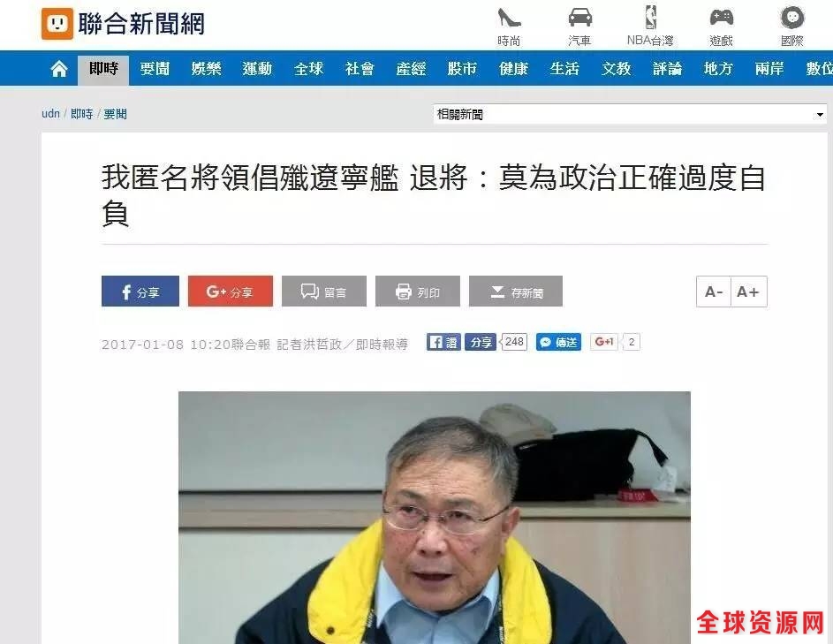Click the home icon in navigation bar

[59, 69]
